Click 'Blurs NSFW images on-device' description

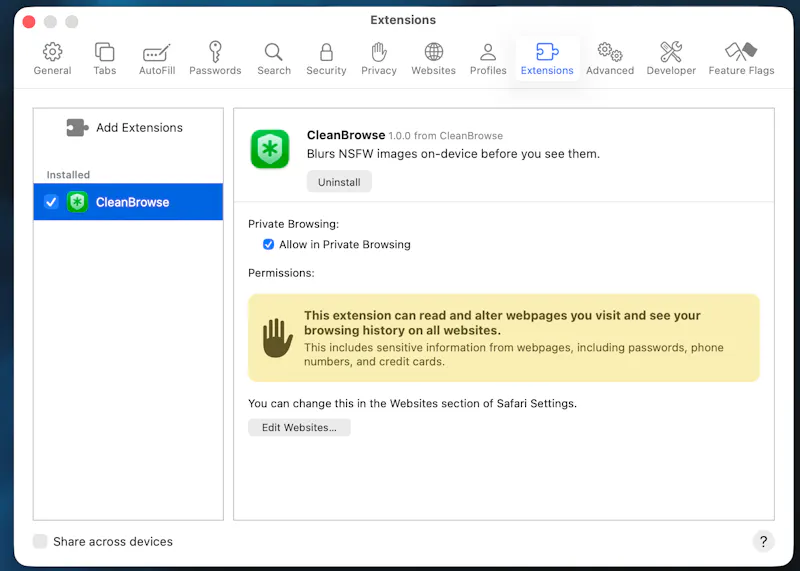[453, 154]
